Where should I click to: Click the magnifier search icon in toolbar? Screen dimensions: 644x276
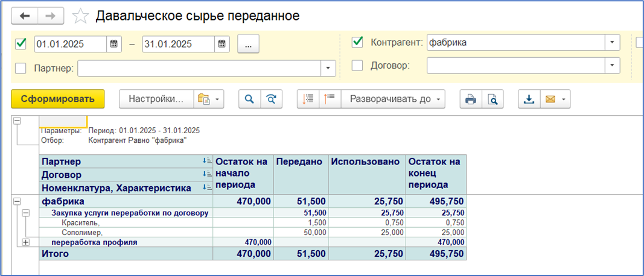pyautogui.click(x=248, y=99)
